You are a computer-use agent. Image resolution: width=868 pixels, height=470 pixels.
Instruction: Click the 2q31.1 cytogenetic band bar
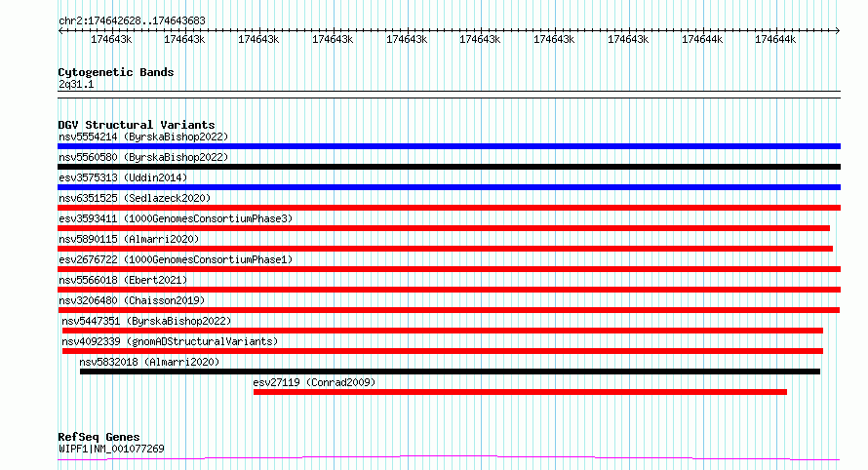[449, 95]
